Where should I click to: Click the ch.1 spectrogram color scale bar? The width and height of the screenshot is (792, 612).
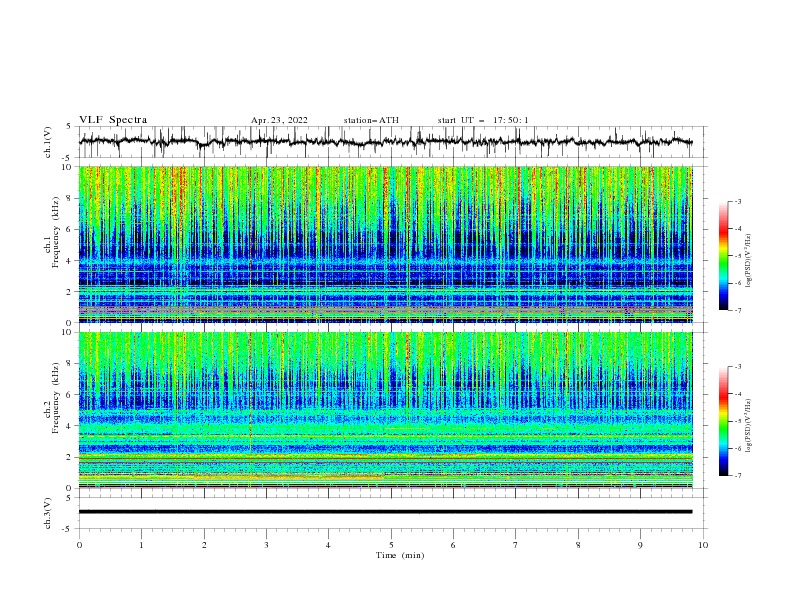(723, 256)
